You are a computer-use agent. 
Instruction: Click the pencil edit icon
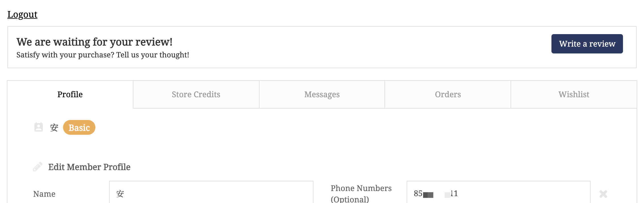pyautogui.click(x=38, y=167)
